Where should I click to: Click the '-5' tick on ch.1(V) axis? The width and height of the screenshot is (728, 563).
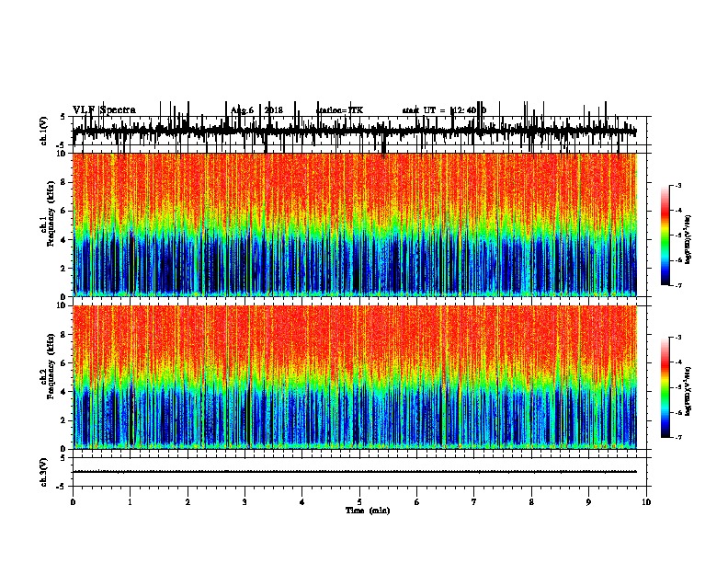(x=62, y=145)
